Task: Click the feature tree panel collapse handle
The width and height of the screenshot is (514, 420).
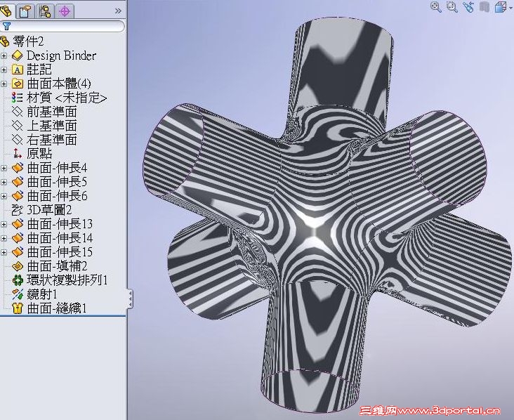Action: 130,298
